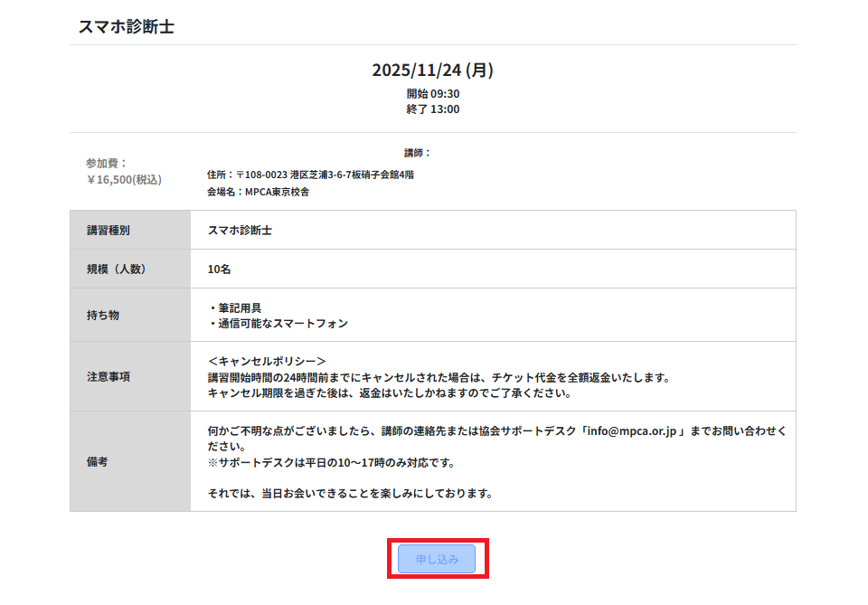Select the 備考 row header
868x605 pixels.
click(x=98, y=461)
